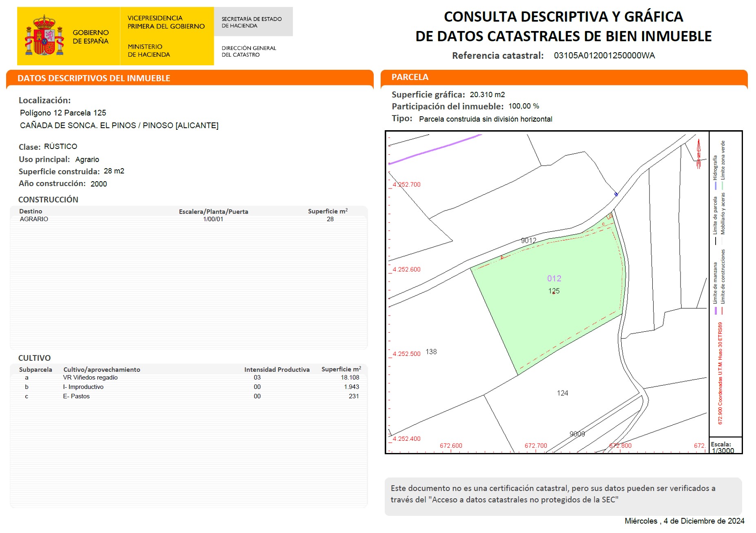This screenshot has width=756, height=533.
Task: Select 'Polígono 12 Parcela 125' location line
Action: 63,113
